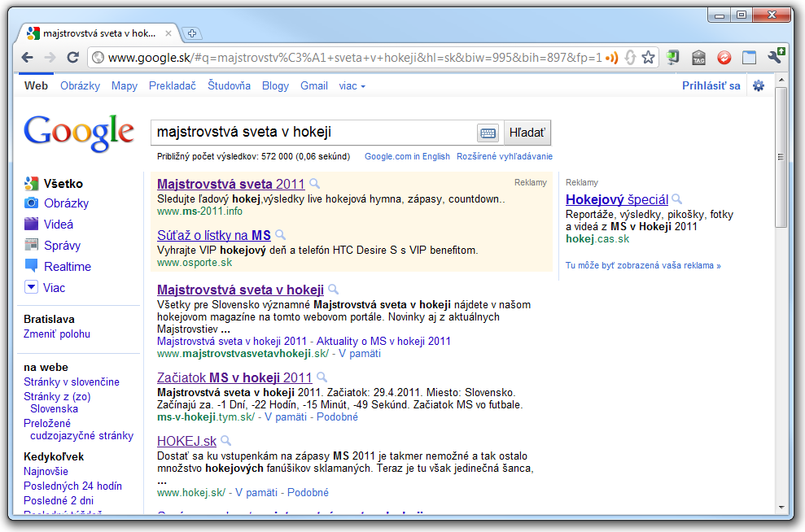
Task: Open the 'Začiatok MS v hokeji 2011' result
Action: tap(234, 377)
